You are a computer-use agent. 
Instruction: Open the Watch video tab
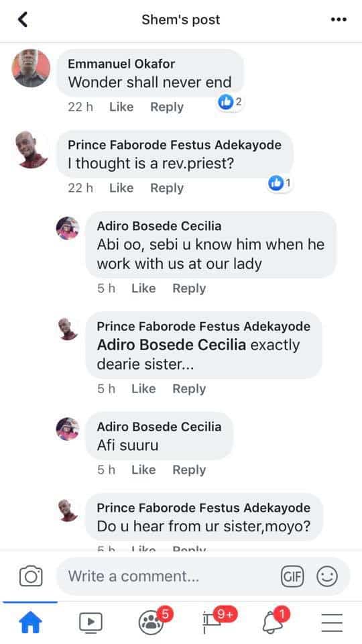pos(90,623)
